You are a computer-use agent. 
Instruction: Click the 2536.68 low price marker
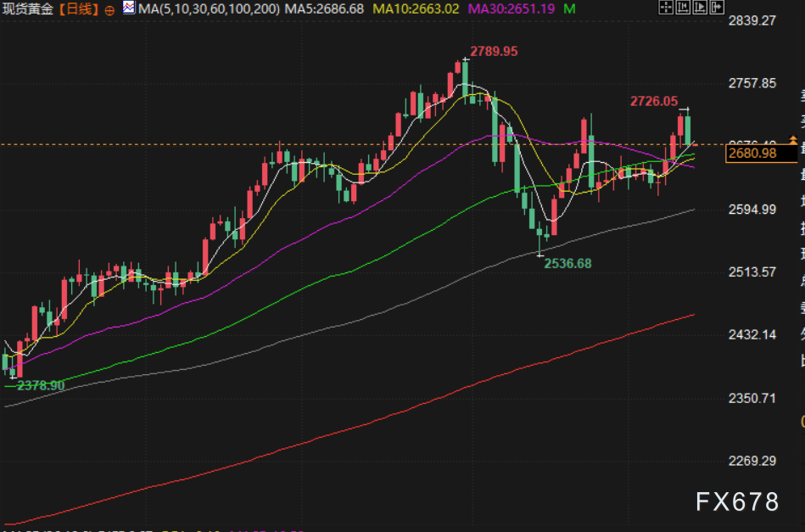pyautogui.click(x=567, y=263)
